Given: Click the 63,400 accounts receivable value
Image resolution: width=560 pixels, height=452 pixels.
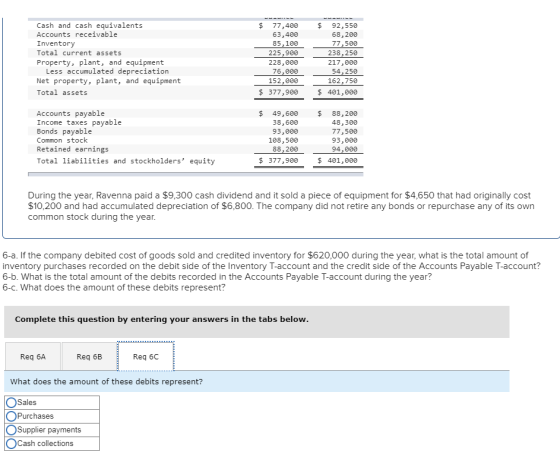Looking at the screenshot, I should 285,35.
